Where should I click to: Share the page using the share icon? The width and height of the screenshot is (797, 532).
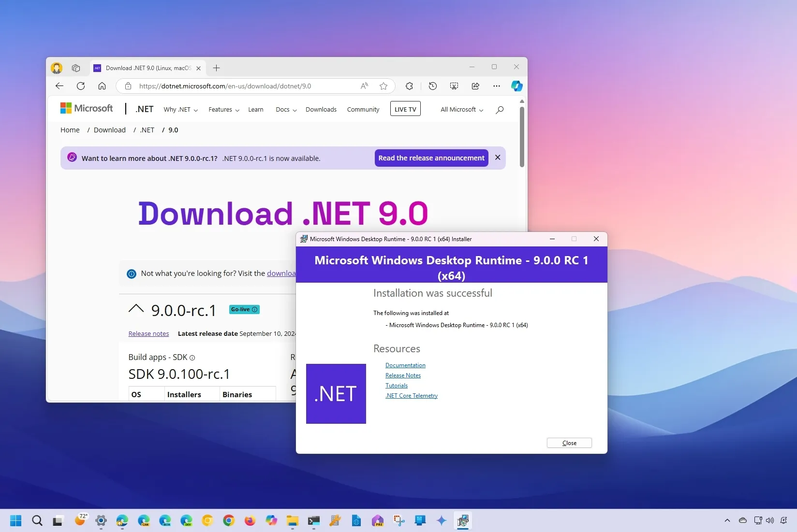475,86
